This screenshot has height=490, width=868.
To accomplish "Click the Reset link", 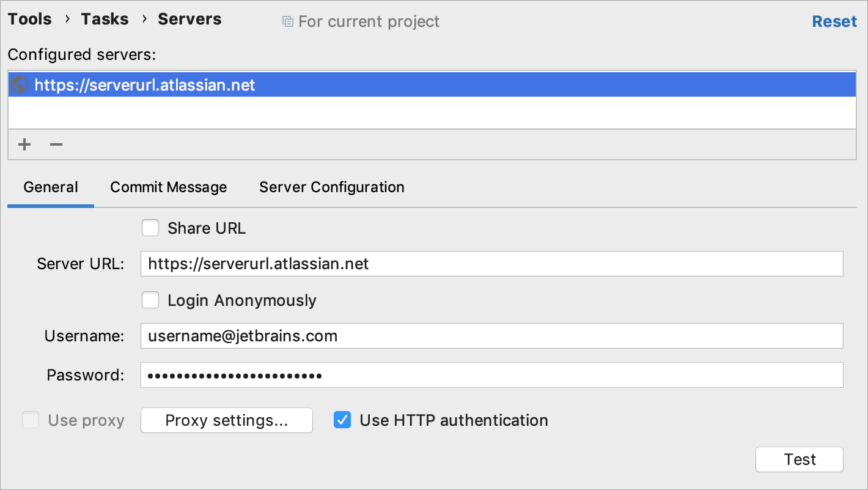I will tap(834, 21).
